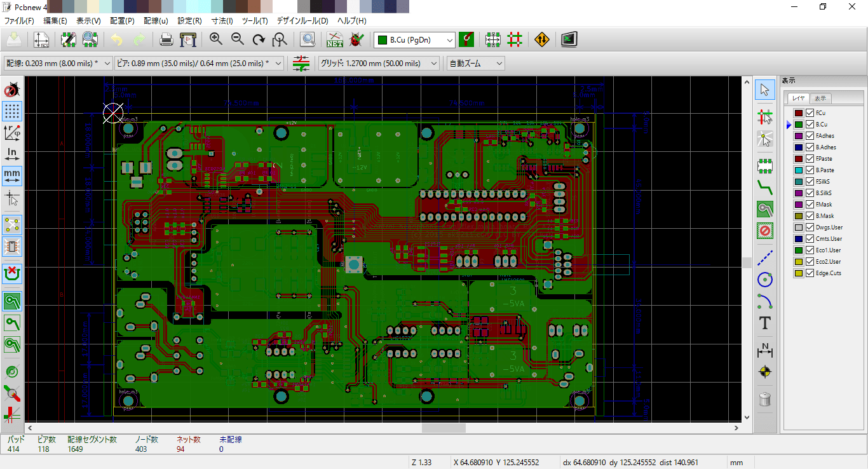Image resolution: width=868 pixels, height=469 pixels.
Task: Toggle the Dwgs.User layer checkbox
Action: point(810,227)
